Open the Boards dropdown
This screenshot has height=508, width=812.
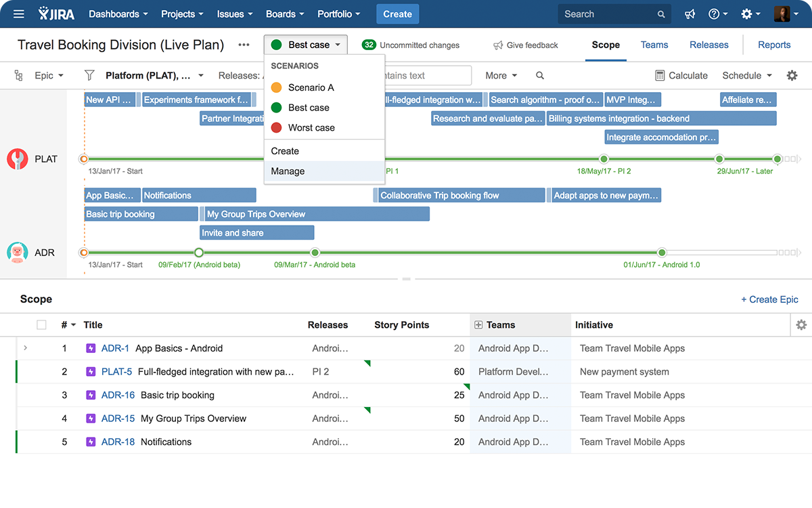(285, 14)
